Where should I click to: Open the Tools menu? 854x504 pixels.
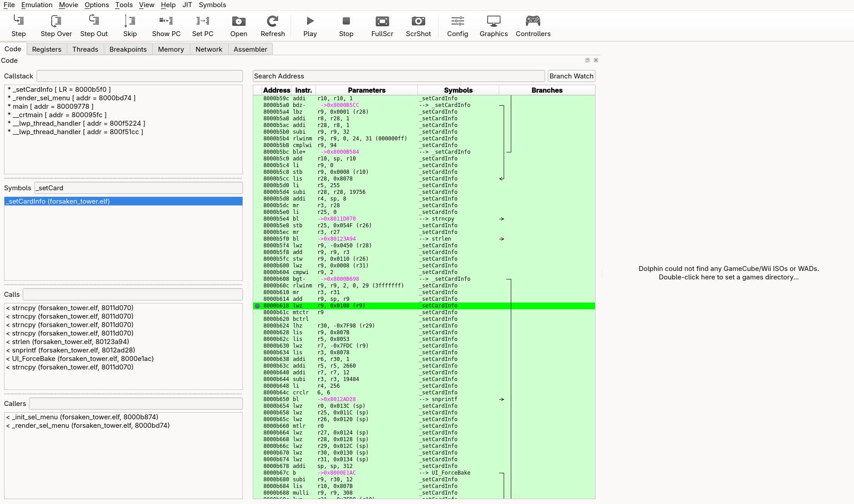point(124,5)
